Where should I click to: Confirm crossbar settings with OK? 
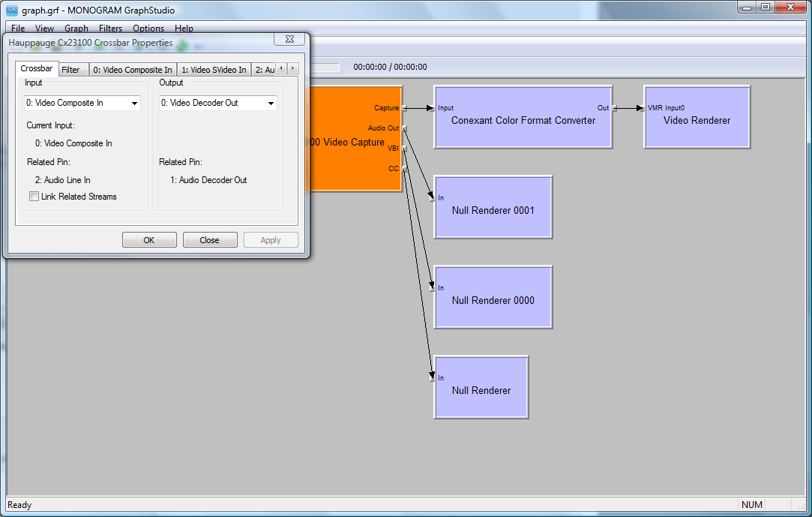(149, 240)
